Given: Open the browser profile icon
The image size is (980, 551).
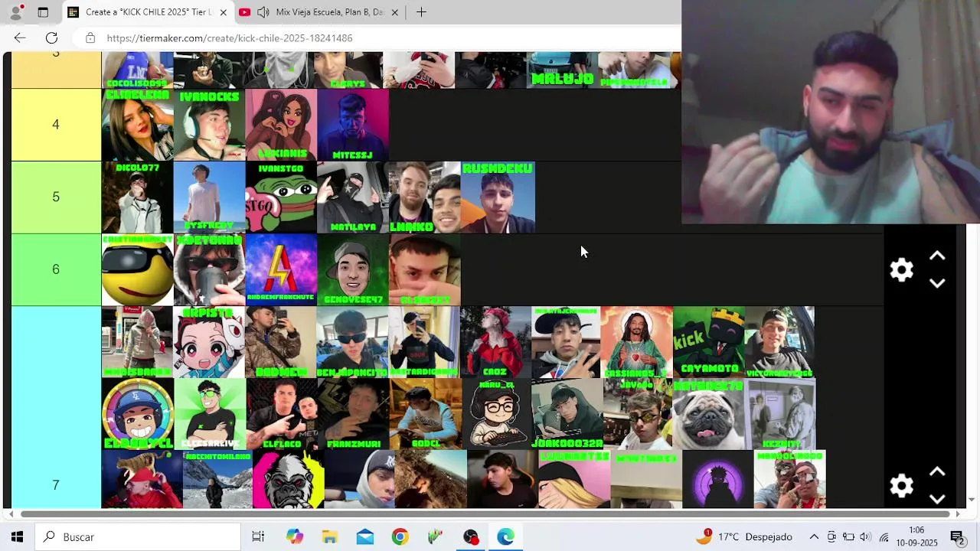Looking at the screenshot, I should [15, 12].
